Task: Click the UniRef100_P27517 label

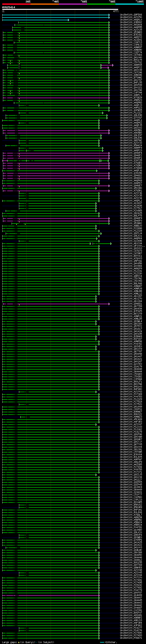Action: [x=131, y=208]
